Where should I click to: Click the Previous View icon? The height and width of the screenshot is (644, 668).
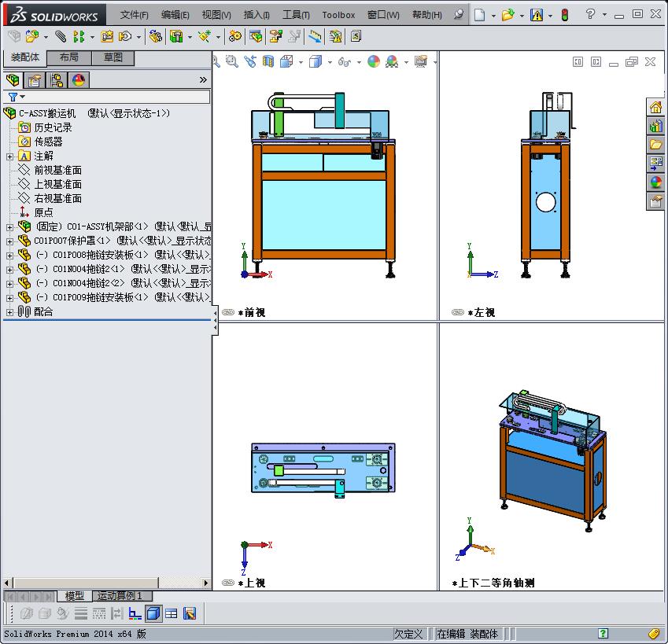(x=250, y=61)
